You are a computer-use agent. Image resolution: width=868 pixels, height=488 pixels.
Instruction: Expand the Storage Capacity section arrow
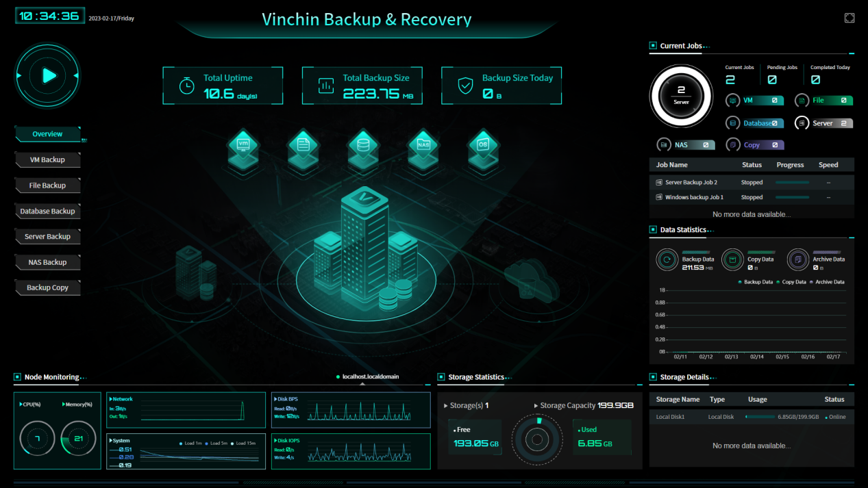point(537,405)
